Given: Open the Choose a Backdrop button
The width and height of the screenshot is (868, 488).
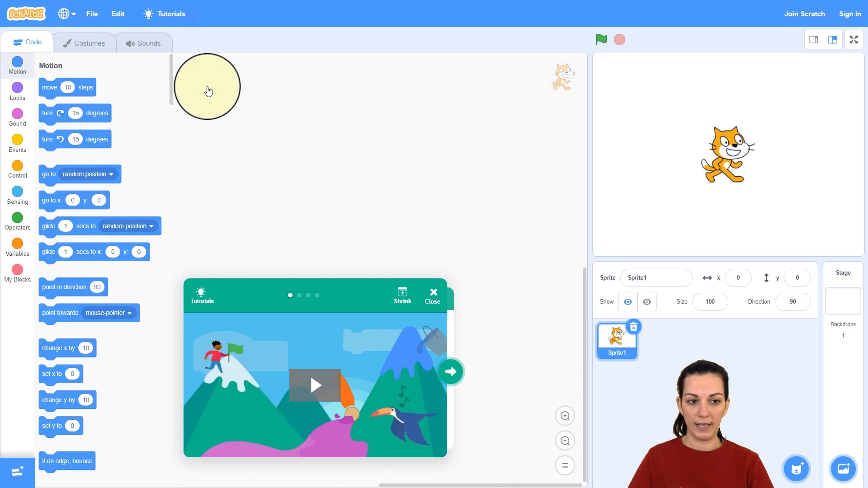Looking at the screenshot, I should pos(843,469).
